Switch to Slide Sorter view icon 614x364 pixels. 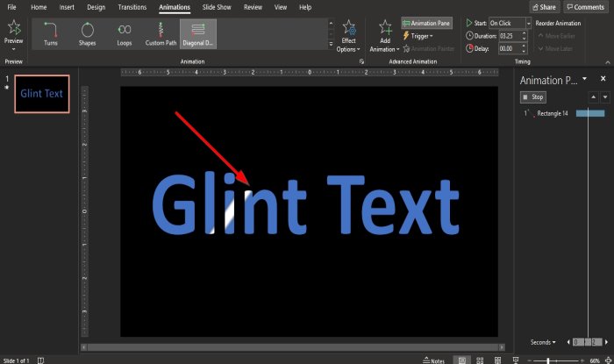point(481,360)
